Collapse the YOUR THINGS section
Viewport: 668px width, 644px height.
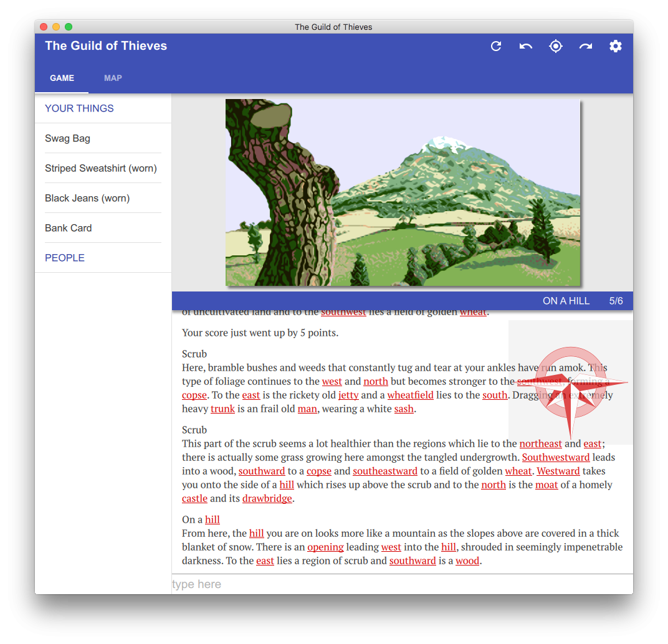[79, 108]
